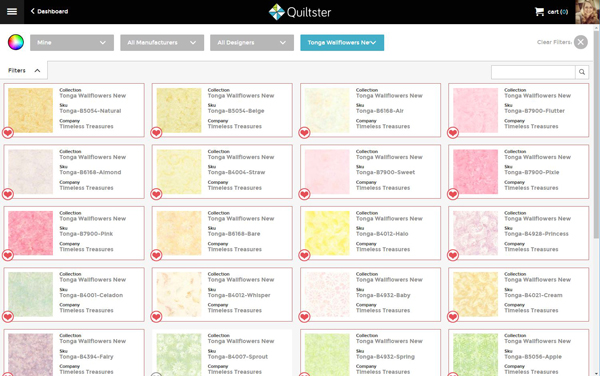
Task: Open the Mine dropdown
Action: (x=72, y=42)
